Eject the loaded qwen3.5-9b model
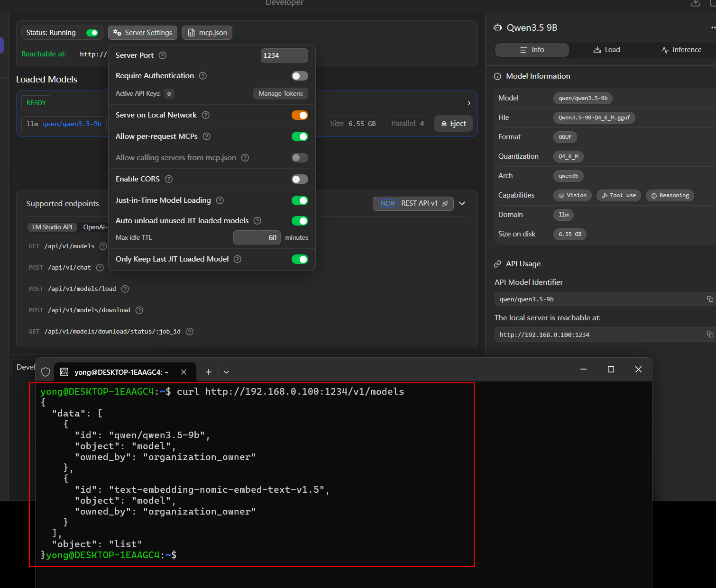The image size is (716, 588). tap(454, 124)
